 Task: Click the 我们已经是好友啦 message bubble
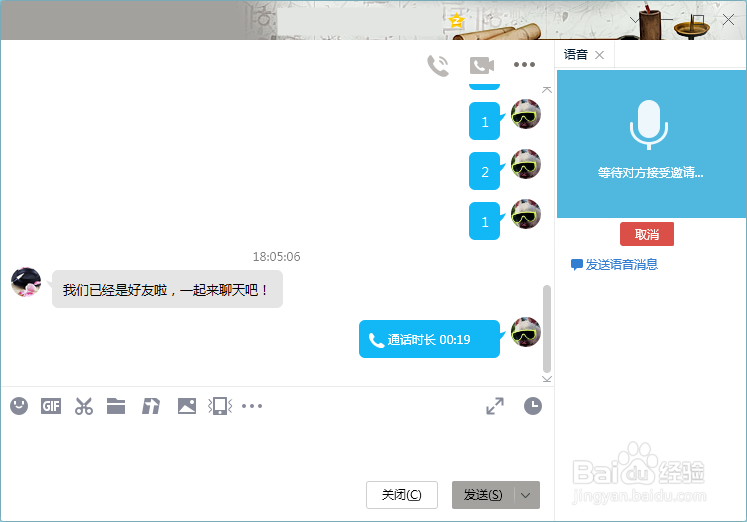tap(167, 289)
